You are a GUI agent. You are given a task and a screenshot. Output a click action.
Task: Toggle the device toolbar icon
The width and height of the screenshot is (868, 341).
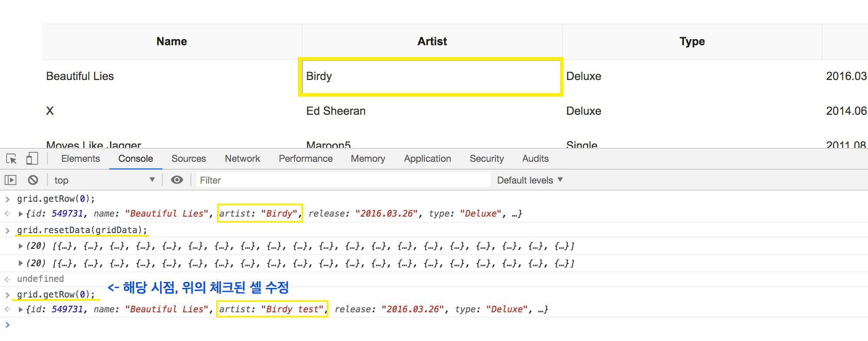32,159
